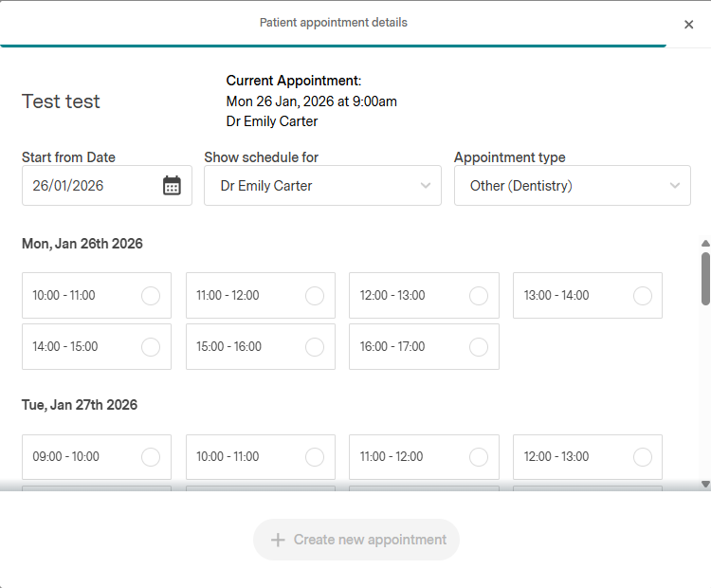This screenshot has width=711, height=588.
Task: Pick the Tuesday 09:00 - 10:00 slot
Action: 97,457
